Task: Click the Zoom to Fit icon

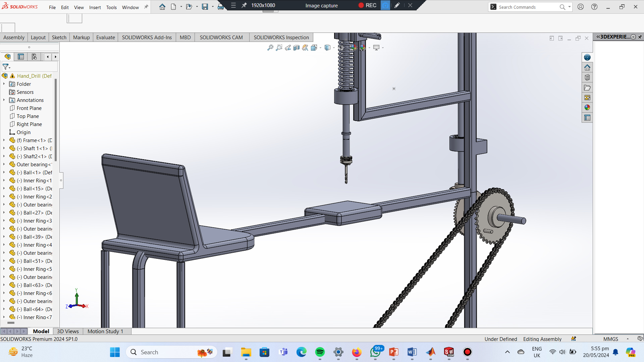Action: 270,48
